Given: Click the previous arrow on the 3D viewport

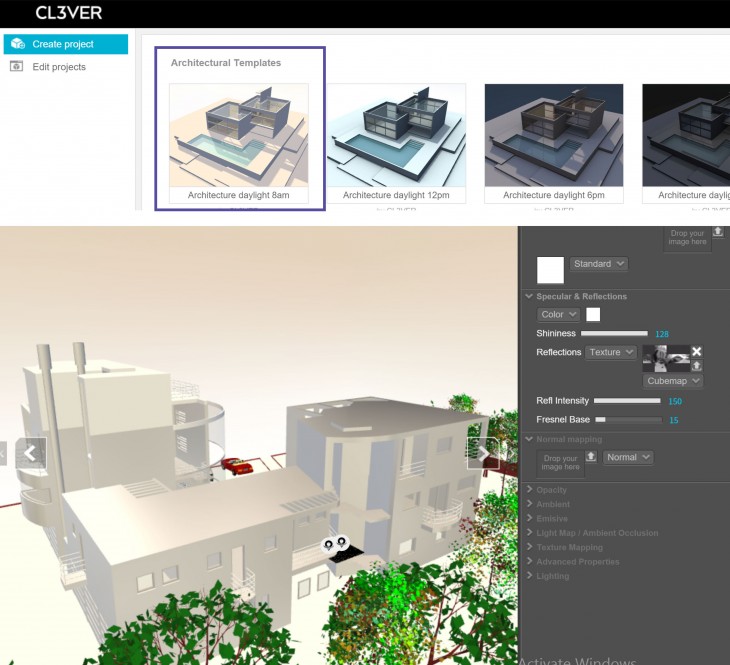Looking at the screenshot, I should click(30, 453).
